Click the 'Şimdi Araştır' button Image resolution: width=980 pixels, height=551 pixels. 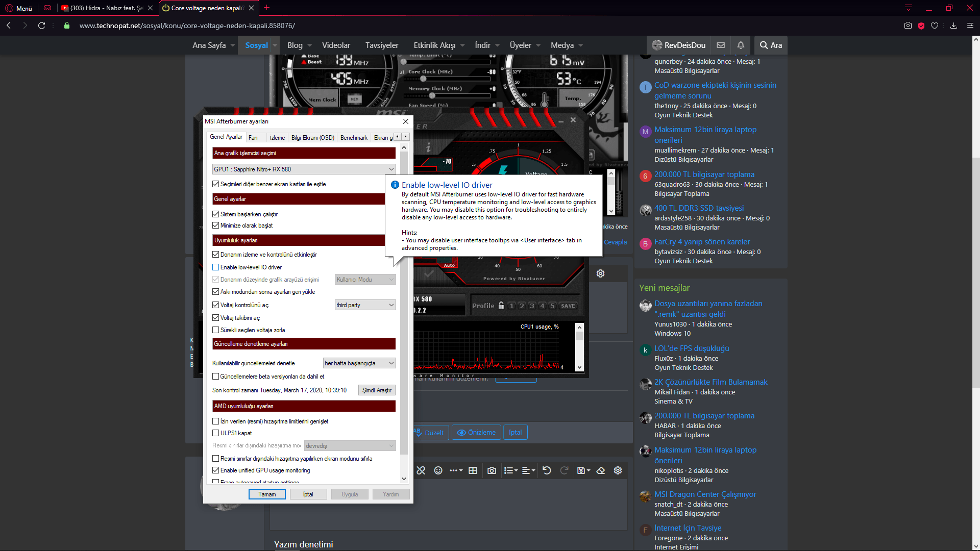click(x=377, y=390)
